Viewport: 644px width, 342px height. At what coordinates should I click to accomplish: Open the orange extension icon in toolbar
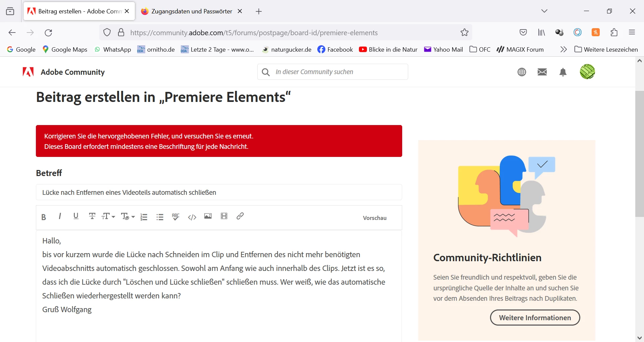pyautogui.click(x=596, y=33)
